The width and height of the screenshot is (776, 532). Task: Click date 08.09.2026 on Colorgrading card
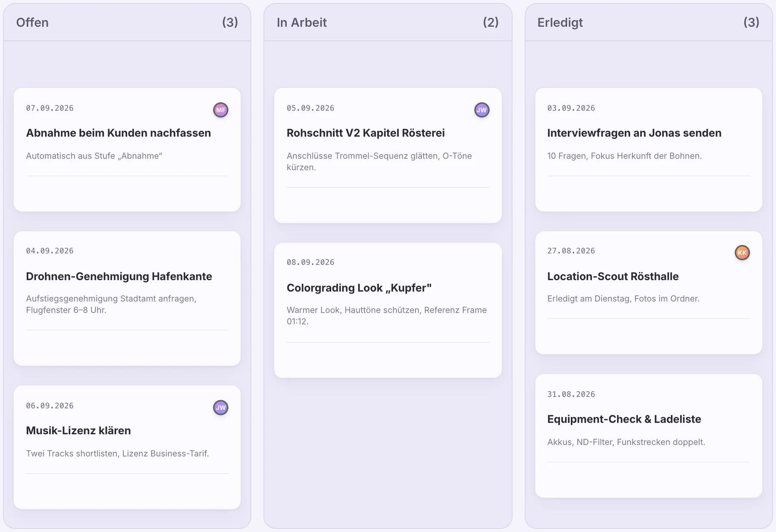coord(310,262)
